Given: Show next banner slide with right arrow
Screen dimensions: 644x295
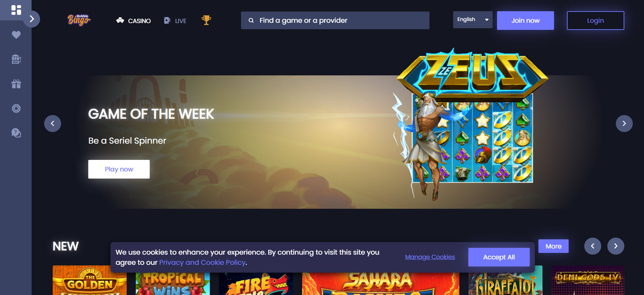Looking at the screenshot, I should (x=624, y=124).
